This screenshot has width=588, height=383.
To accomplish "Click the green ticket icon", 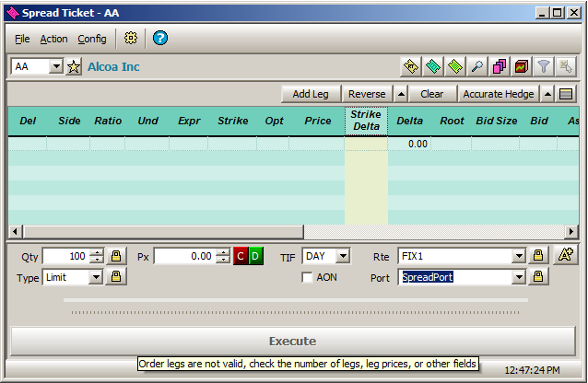I will coord(433,66).
